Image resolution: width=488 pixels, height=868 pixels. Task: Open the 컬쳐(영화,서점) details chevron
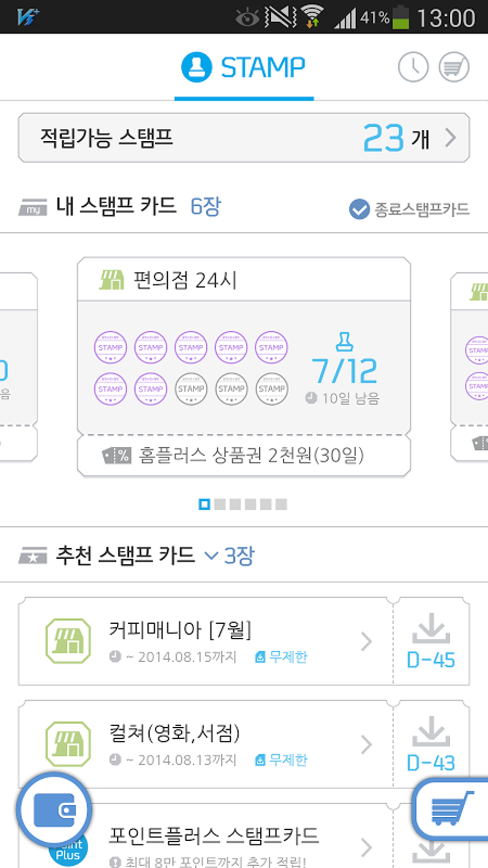click(x=366, y=744)
